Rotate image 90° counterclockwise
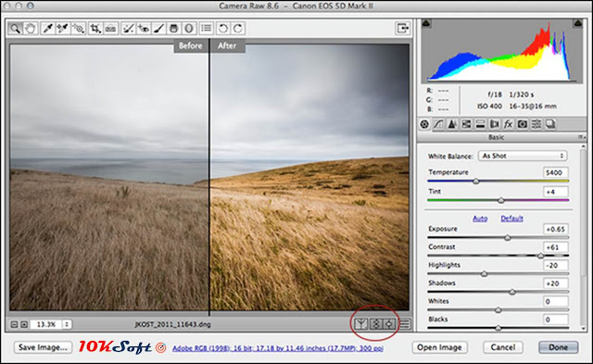The height and width of the screenshot is (364, 593). click(x=223, y=29)
